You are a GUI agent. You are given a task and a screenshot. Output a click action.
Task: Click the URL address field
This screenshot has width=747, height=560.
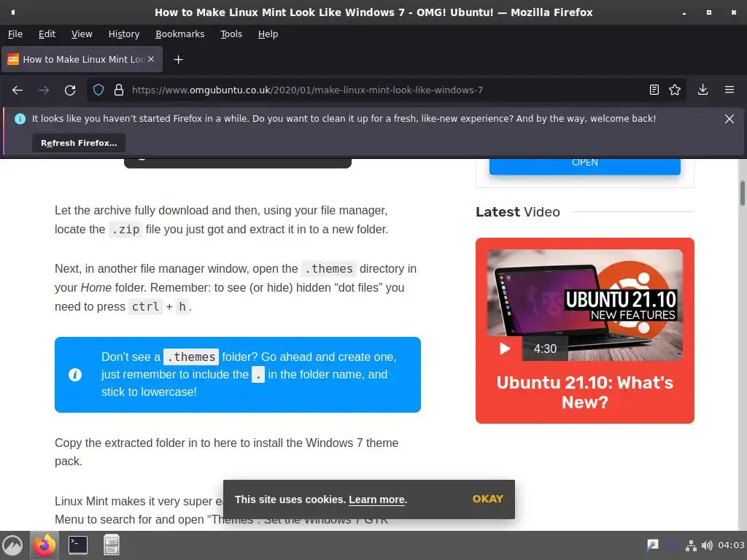386,90
